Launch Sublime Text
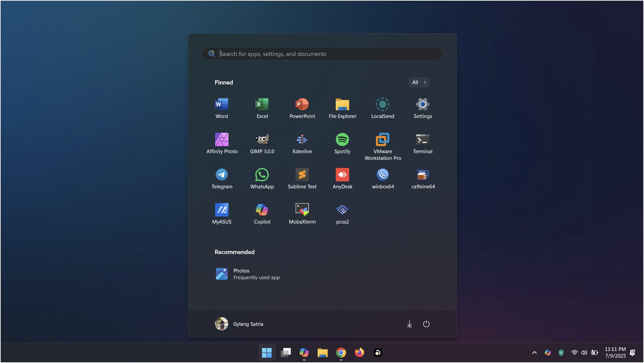Screen dimensions: 644x363 pos(302,179)
